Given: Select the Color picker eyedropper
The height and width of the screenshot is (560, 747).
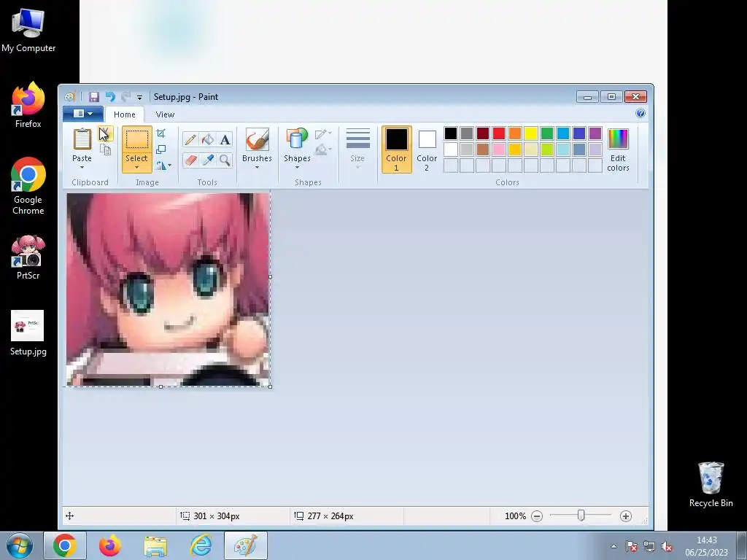Looking at the screenshot, I should pyautogui.click(x=208, y=160).
